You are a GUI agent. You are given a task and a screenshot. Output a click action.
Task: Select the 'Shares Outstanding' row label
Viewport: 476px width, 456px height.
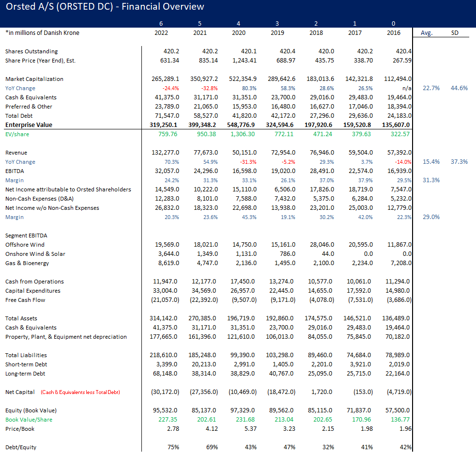click(31, 51)
